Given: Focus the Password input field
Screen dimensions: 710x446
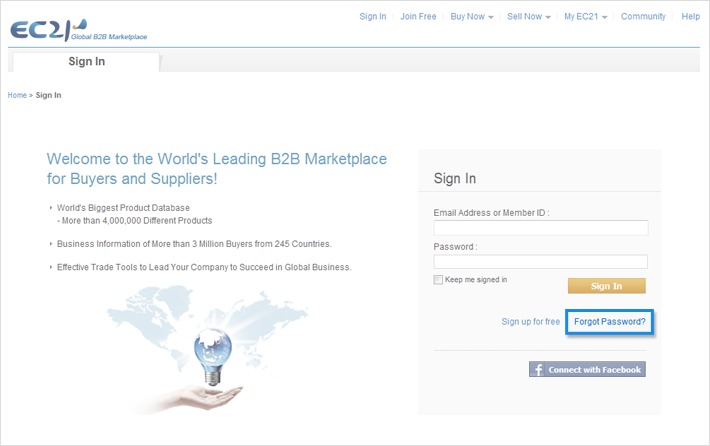Looking at the screenshot, I should (540, 262).
